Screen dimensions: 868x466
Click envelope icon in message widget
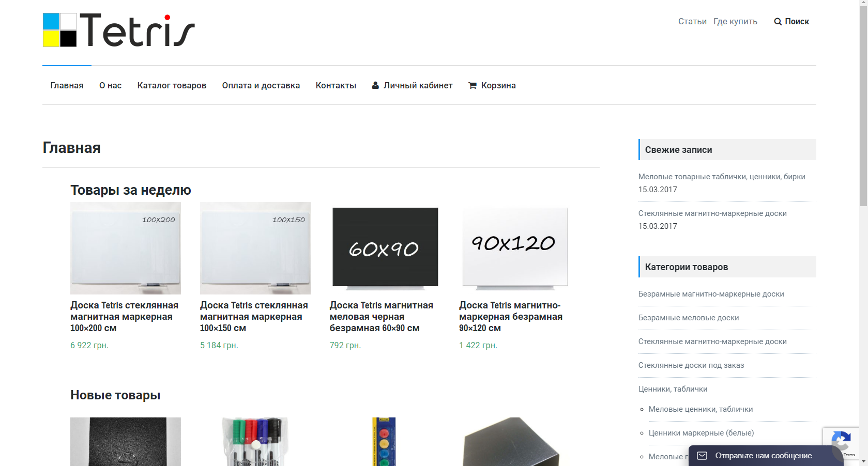click(702, 456)
